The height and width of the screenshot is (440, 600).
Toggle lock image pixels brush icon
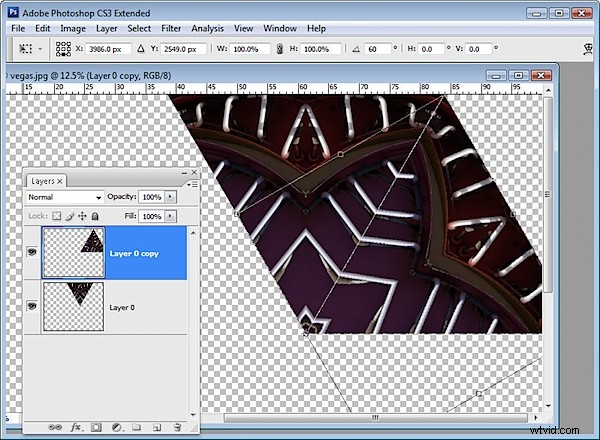[70, 216]
